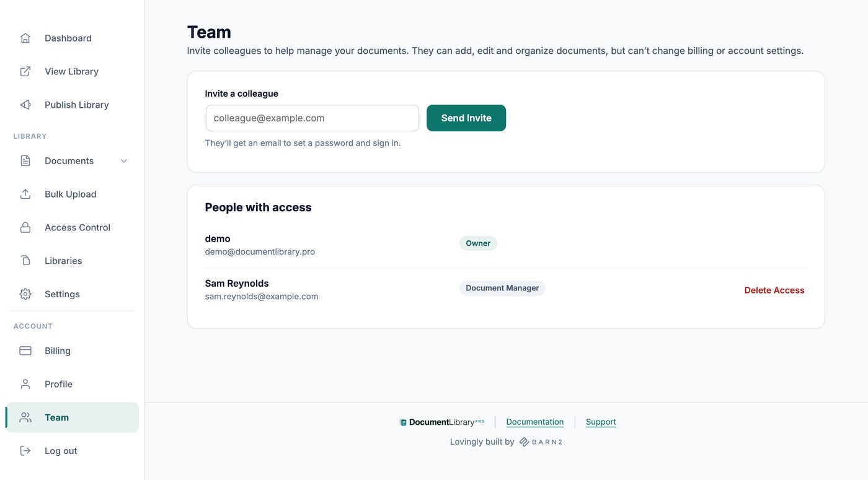868x480 pixels.
Task: Go to View Library
Action: (x=72, y=72)
